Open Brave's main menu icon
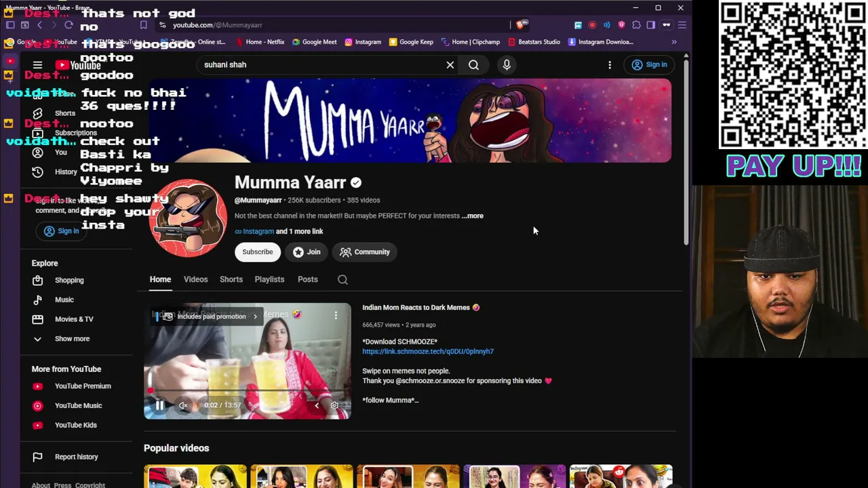 coord(682,25)
